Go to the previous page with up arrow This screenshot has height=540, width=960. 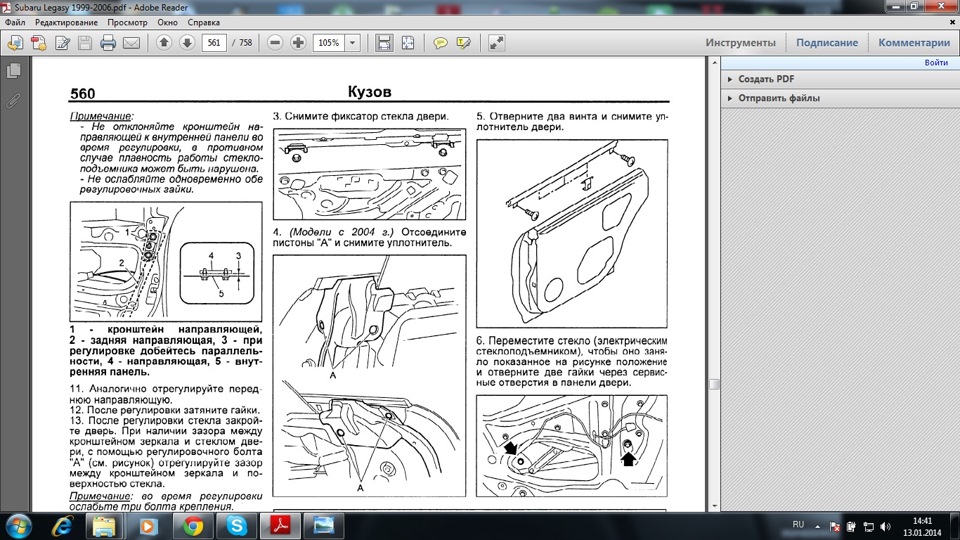pyautogui.click(x=163, y=42)
